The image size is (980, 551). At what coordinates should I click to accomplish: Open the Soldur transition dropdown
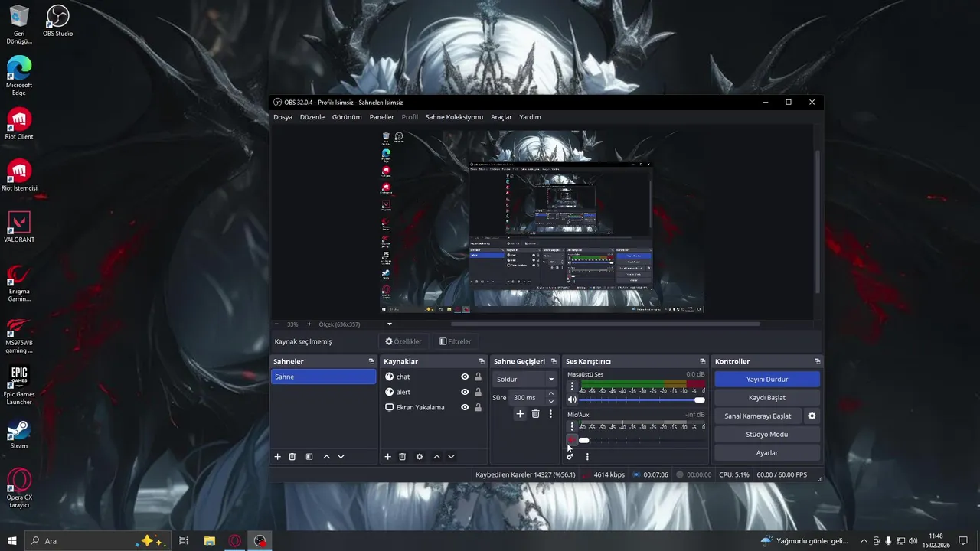coord(524,379)
